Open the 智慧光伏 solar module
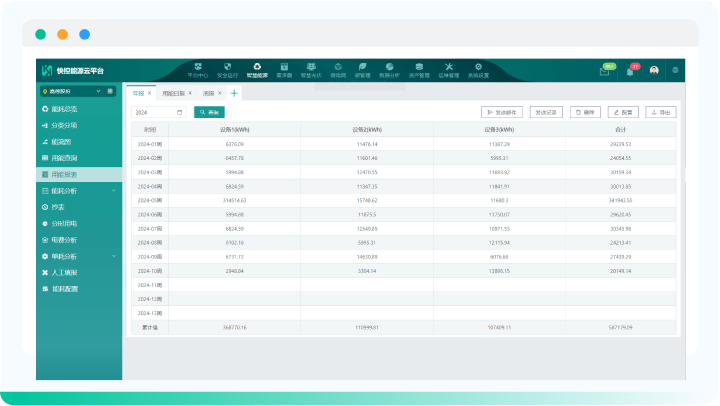720x406 pixels. point(311,70)
